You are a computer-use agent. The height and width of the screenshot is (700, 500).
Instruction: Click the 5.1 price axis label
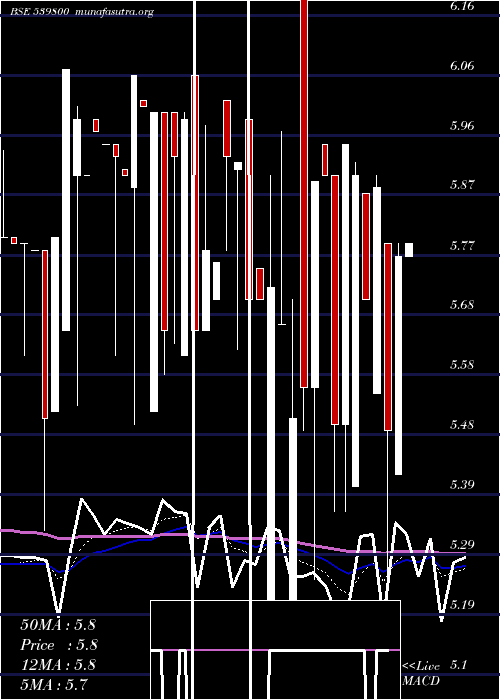click(458, 665)
